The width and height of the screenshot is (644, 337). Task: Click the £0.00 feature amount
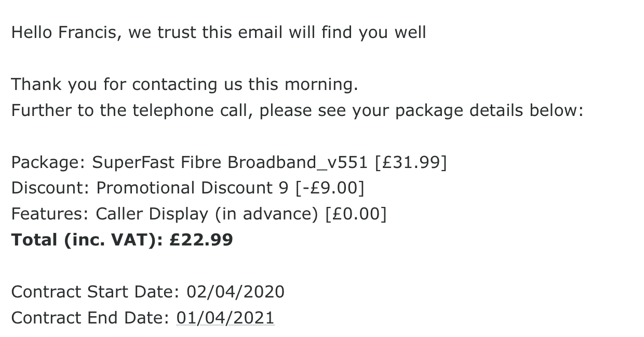356,214
